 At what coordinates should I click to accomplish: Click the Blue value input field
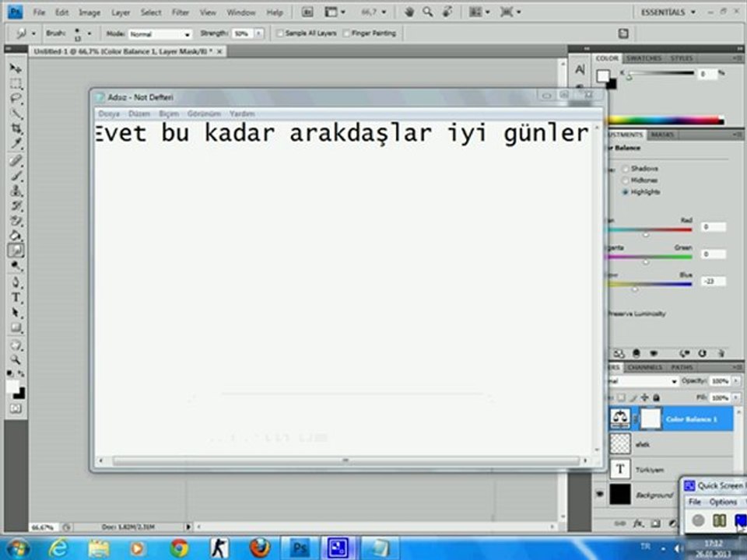click(x=713, y=282)
